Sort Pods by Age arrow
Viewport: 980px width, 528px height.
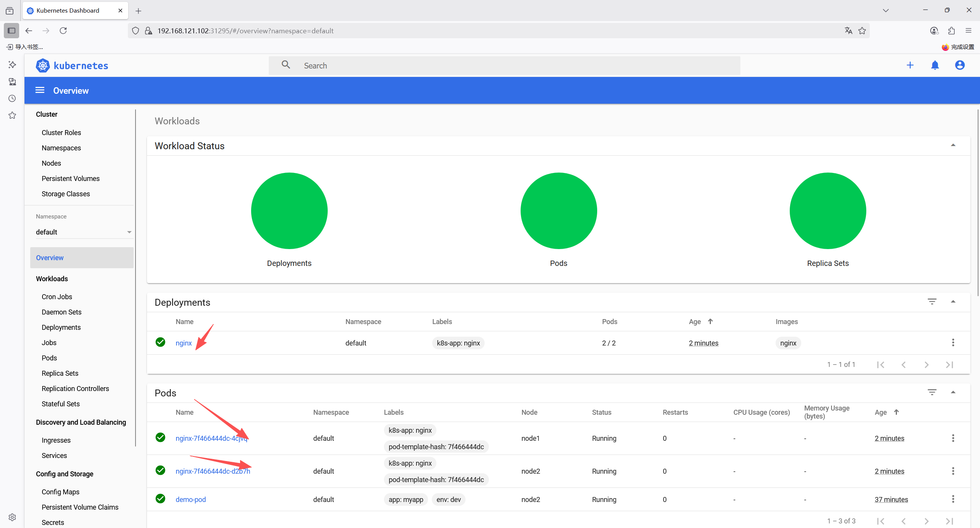coord(896,412)
